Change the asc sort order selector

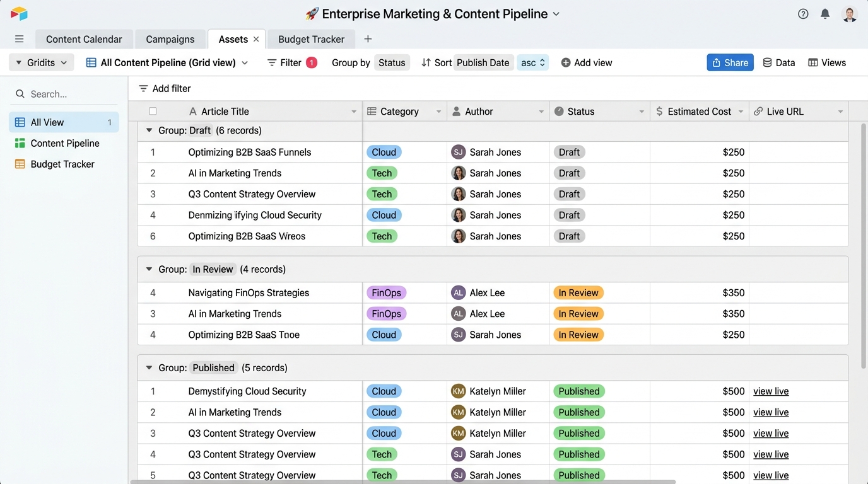point(533,62)
